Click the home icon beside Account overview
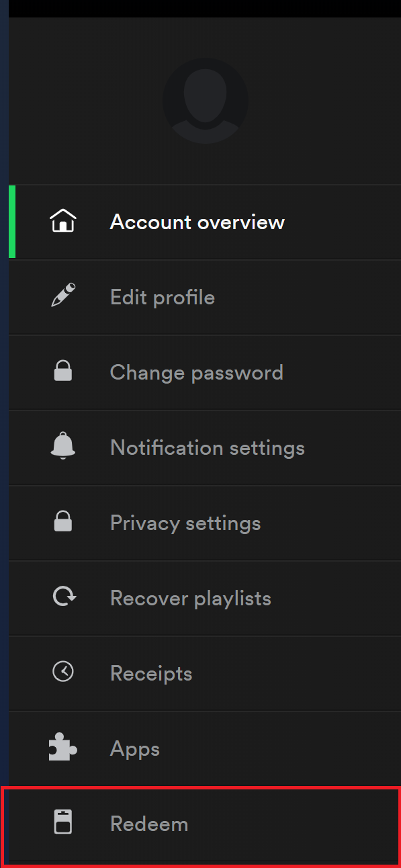This screenshot has height=868, width=401. [63, 221]
